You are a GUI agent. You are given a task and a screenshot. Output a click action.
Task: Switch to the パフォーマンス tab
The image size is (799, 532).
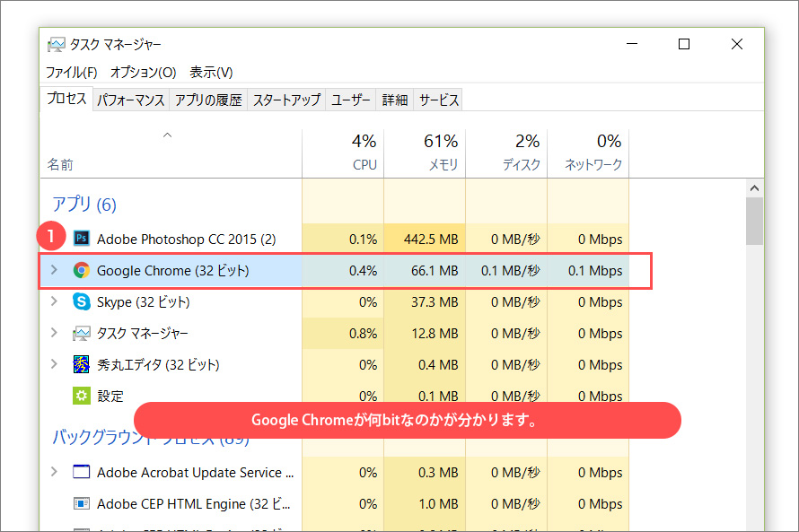pyautogui.click(x=131, y=100)
